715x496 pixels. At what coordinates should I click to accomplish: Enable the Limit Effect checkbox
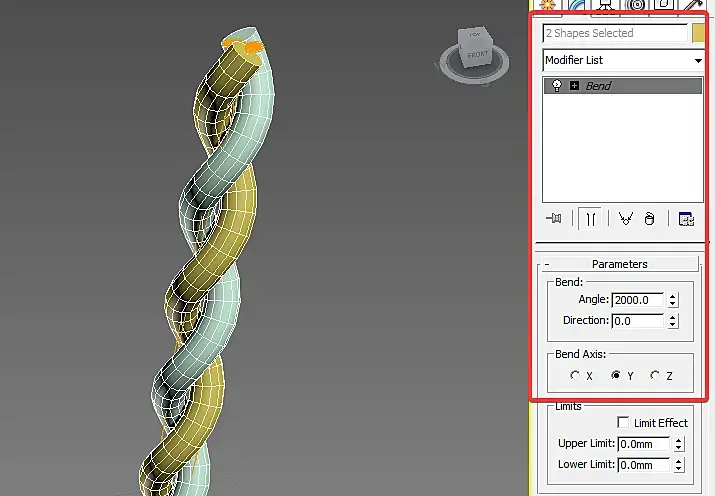623,423
